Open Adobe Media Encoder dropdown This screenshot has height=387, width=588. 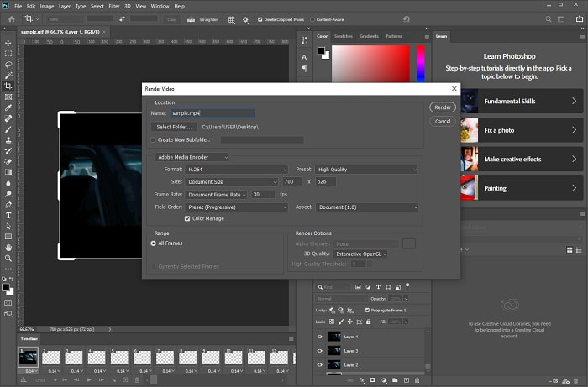[192, 157]
